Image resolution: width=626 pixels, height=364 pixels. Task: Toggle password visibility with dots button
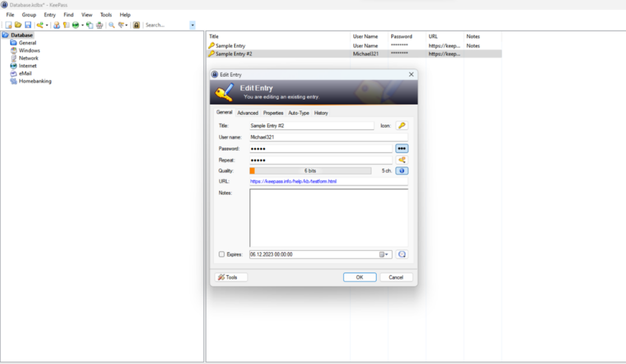click(402, 148)
